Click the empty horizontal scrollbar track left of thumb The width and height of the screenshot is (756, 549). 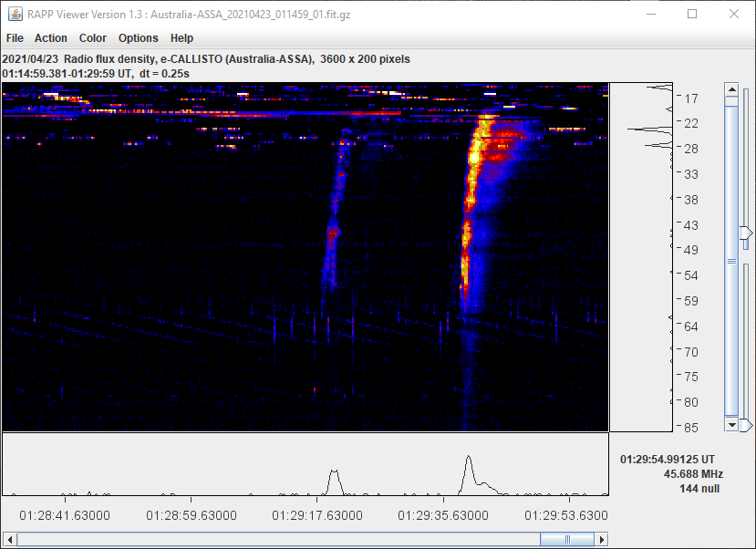pos(274,539)
